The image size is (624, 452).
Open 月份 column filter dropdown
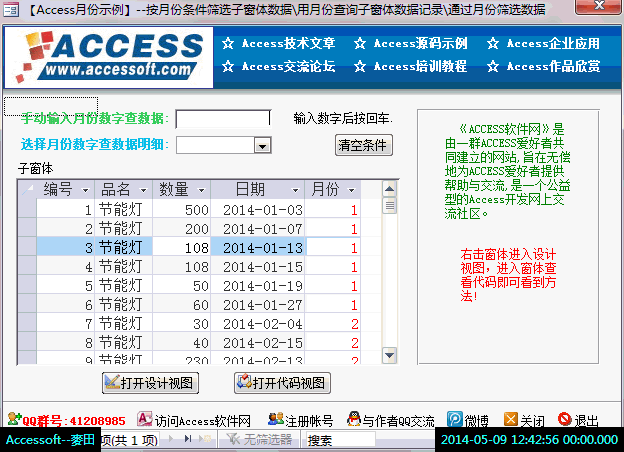(x=351, y=190)
